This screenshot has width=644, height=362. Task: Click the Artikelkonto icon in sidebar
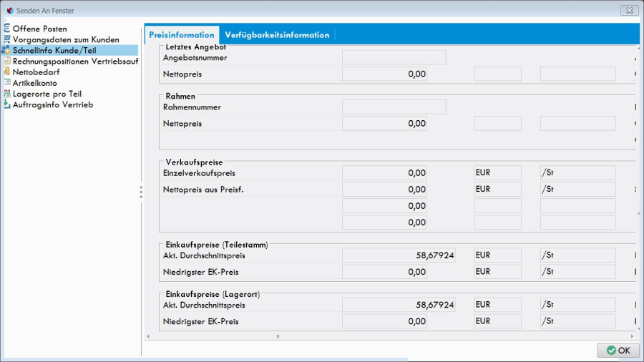pyautogui.click(x=6, y=82)
